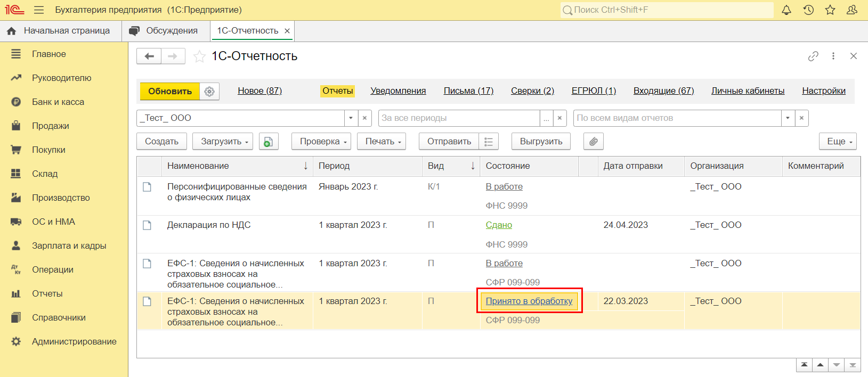Open Банк и касса section
The width and height of the screenshot is (868, 377).
pyautogui.click(x=58, y=102)
